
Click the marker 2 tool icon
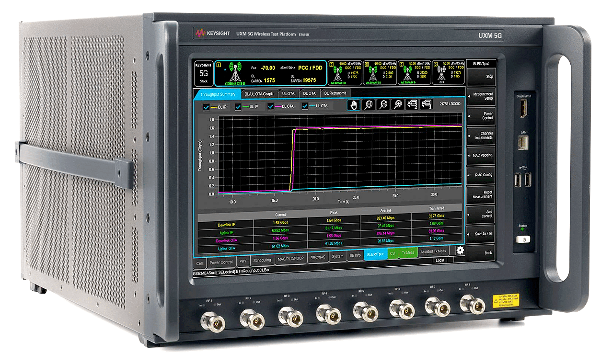coord(412,105)
